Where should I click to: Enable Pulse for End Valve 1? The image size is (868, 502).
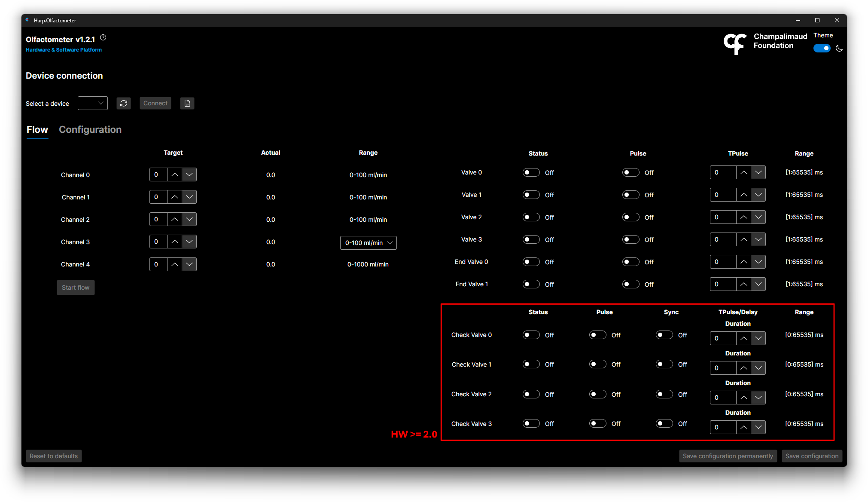631,284
